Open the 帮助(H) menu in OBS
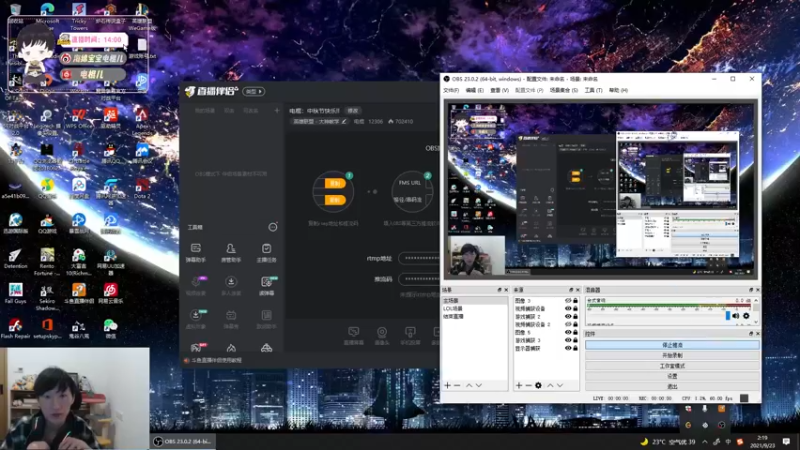This screenshot has width=800, height=450. point(618,90)
